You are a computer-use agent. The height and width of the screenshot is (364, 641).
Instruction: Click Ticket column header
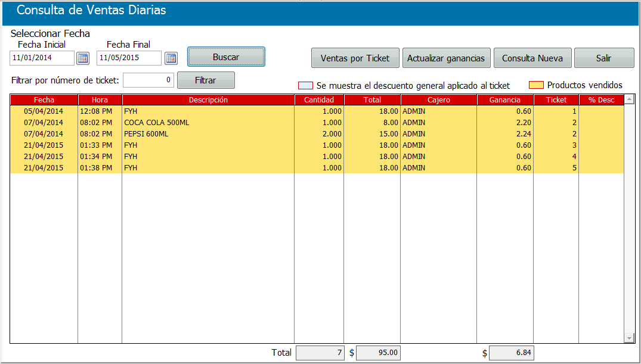[556, 99]
